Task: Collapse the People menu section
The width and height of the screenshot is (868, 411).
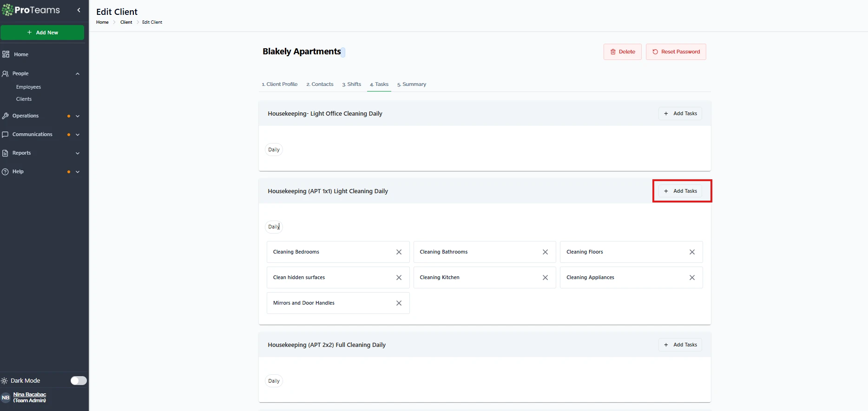Action: point(78,74)
